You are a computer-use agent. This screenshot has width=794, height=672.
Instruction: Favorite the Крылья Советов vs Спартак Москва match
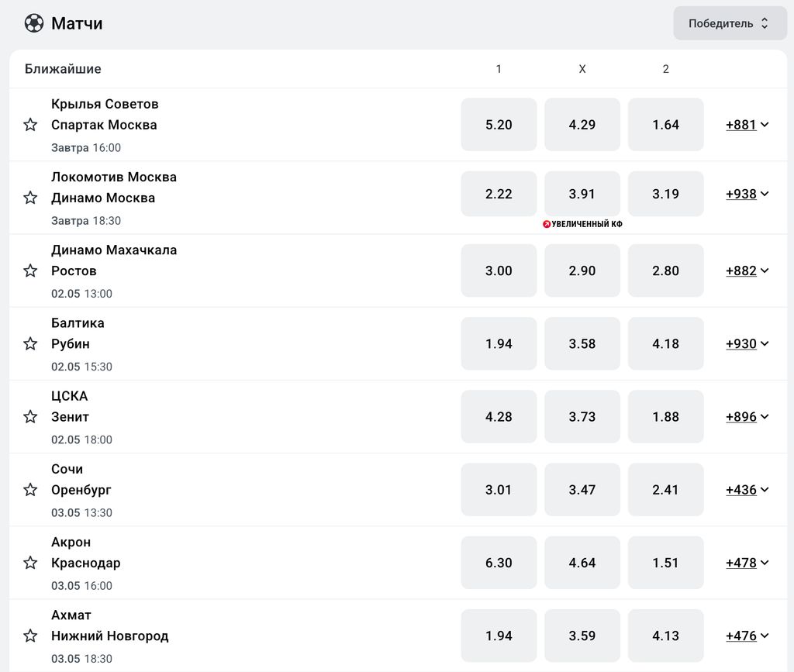pyautogui.click(x=30, y=125)
